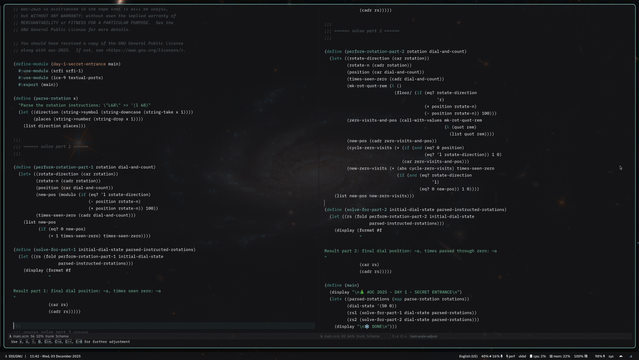Click '(define (perform-rotation-part-1' definition line

pyautogui.click(x=84, y=167)
